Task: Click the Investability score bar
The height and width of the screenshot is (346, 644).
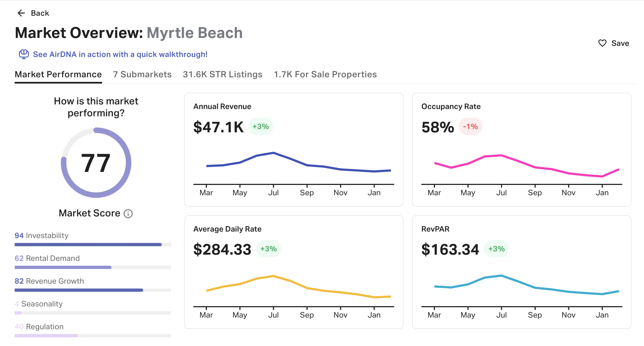Action: click(x=93, y=245)
